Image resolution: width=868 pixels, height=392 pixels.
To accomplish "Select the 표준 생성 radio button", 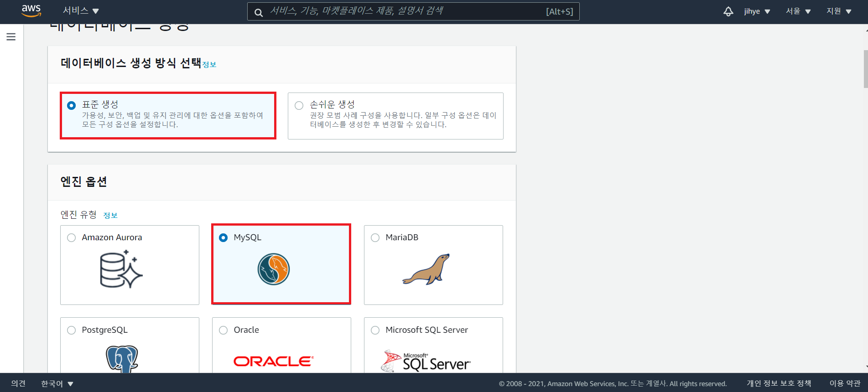I will [x=71, y=106].
